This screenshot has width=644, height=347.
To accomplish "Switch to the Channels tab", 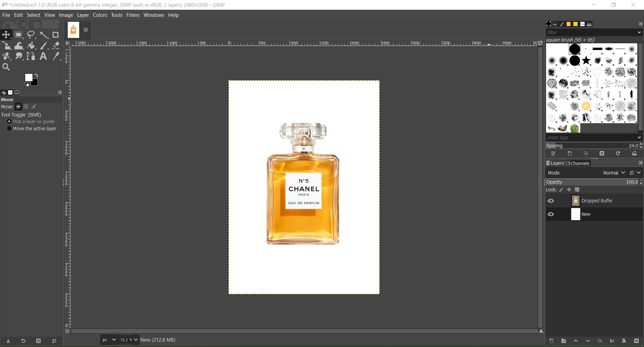I will click(x=578, y=163).
